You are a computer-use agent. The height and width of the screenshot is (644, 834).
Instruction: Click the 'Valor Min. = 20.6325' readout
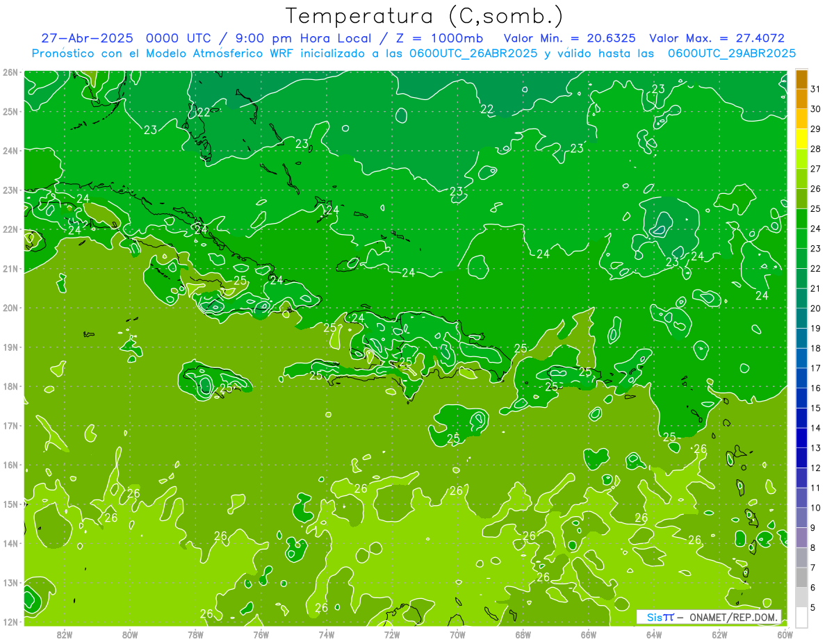(x=569, y=38)
